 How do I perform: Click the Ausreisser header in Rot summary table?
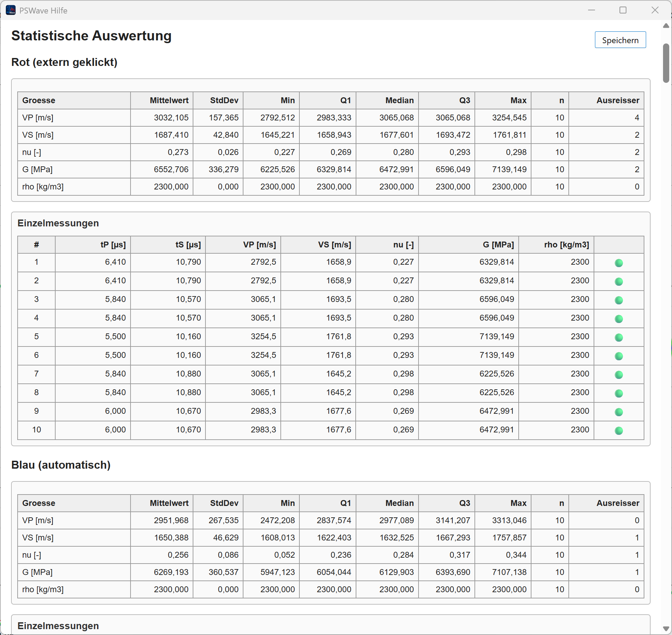(618, 100)
